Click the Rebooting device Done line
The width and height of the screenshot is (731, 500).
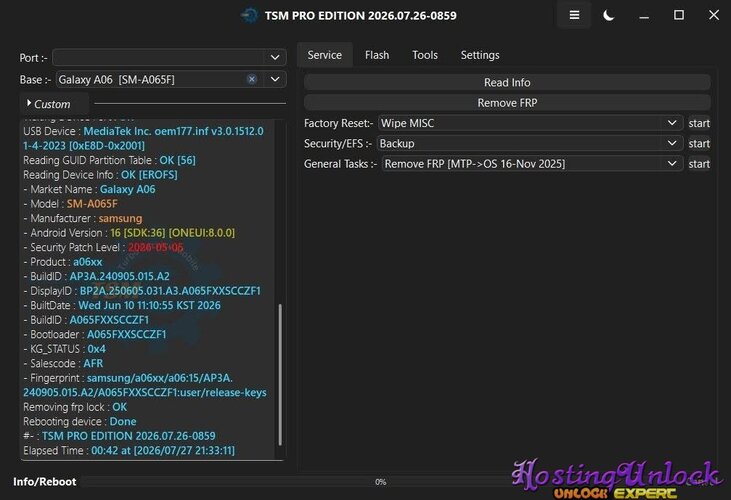(x=80, y=421)
